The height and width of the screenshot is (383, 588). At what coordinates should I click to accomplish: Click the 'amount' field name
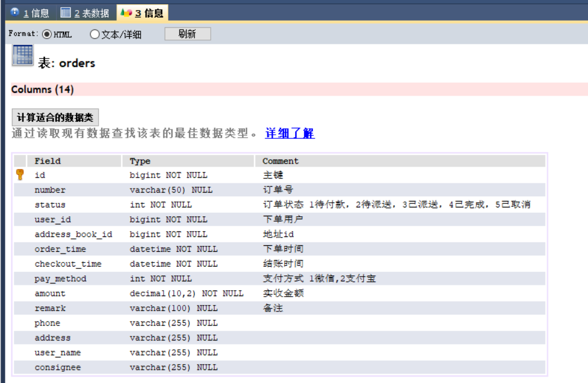click(50, 293)
